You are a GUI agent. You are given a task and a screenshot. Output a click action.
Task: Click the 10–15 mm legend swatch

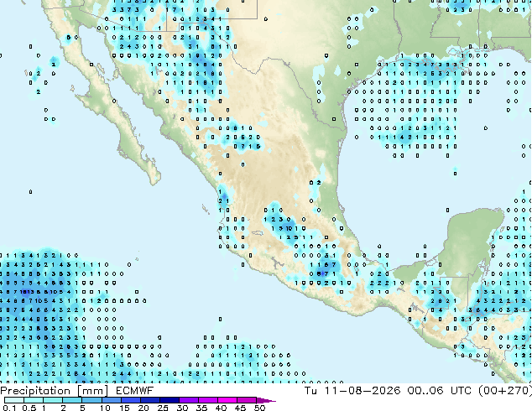[111, 400]
